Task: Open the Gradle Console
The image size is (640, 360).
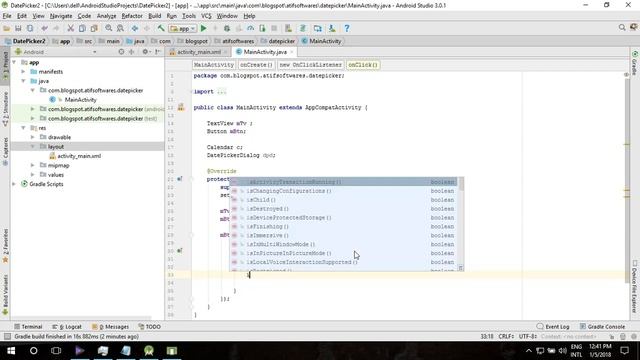Action: (602, 327)
